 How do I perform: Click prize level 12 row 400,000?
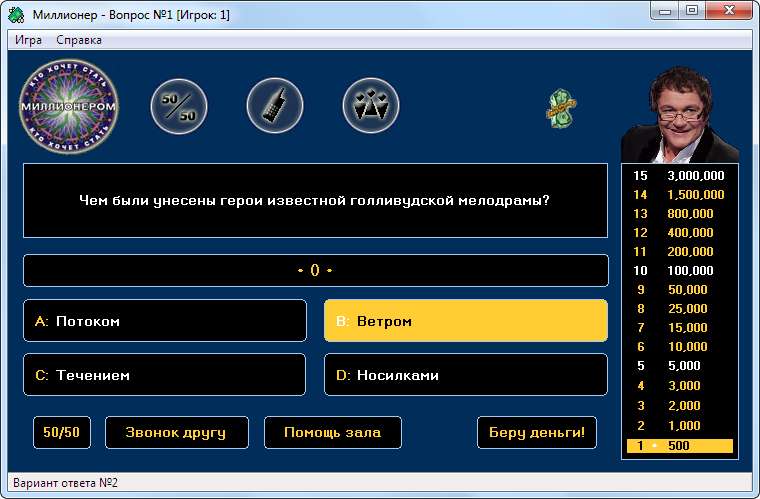[x=680, y=233]
